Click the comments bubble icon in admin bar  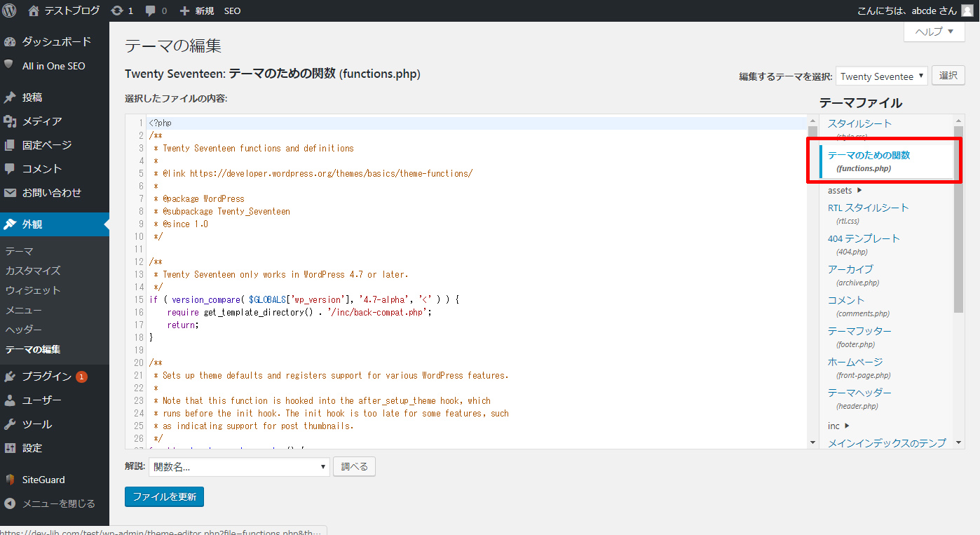[x=151, y=11]
